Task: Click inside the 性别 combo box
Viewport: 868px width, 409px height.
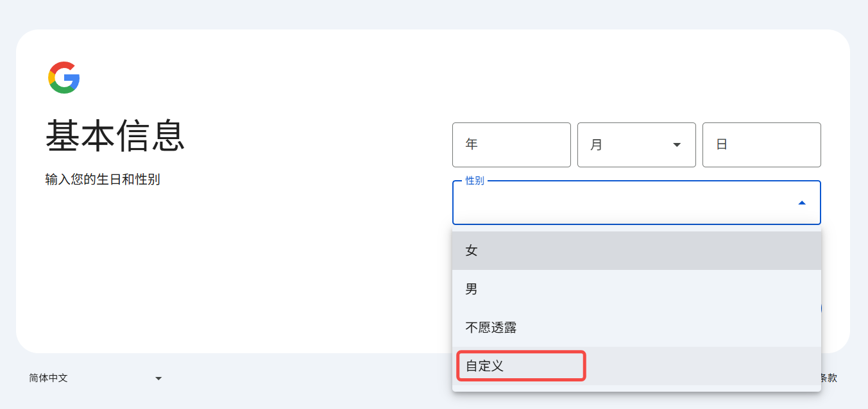Action: [622, 203]
